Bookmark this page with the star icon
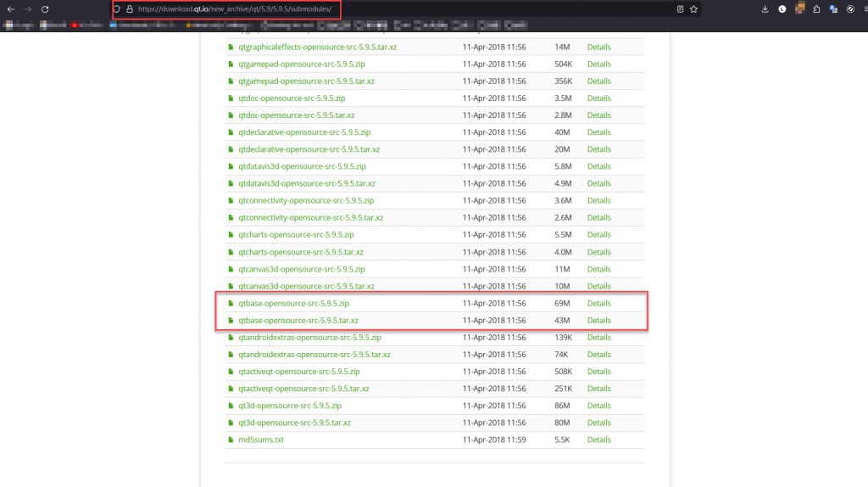 (693, 9)
